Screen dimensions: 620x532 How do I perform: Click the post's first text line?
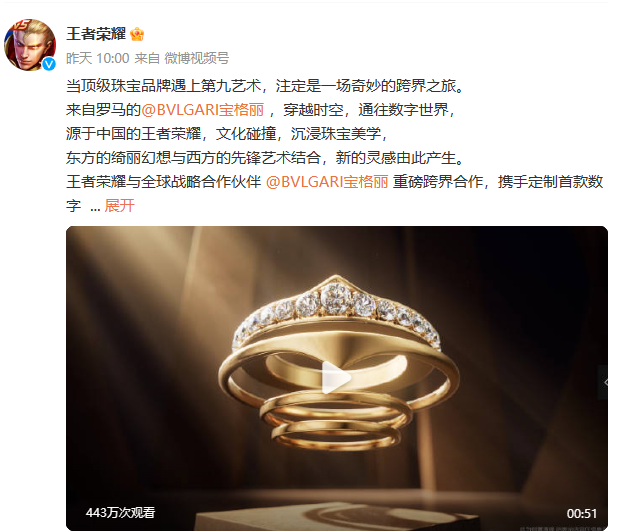pos(265,86)
